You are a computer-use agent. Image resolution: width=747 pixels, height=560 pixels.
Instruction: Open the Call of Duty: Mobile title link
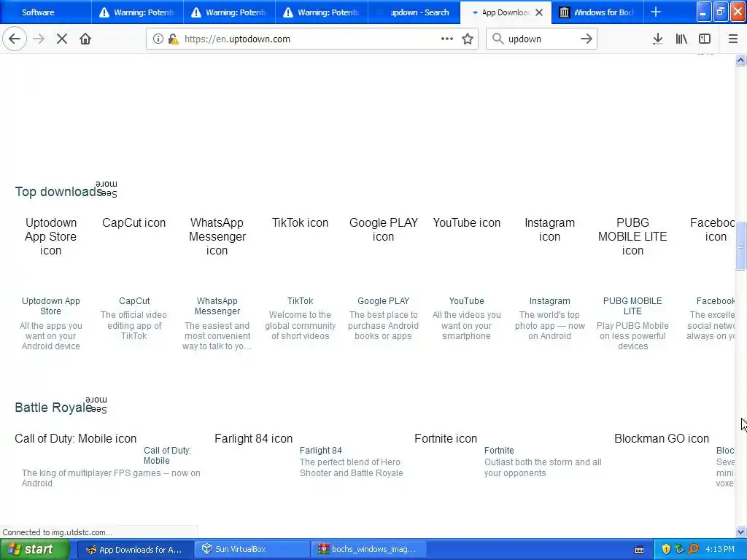coord(167,455)
